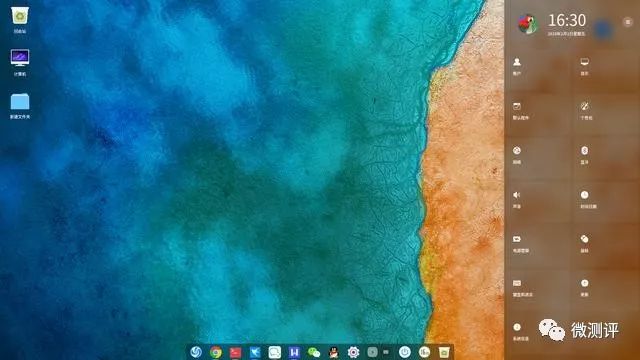Open the red terminal app in dock

236,352
